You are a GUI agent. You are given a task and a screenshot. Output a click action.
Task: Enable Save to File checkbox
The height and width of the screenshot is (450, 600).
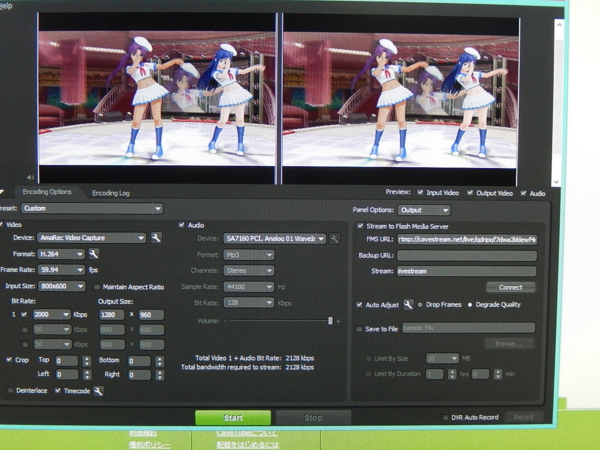point(359,329)
